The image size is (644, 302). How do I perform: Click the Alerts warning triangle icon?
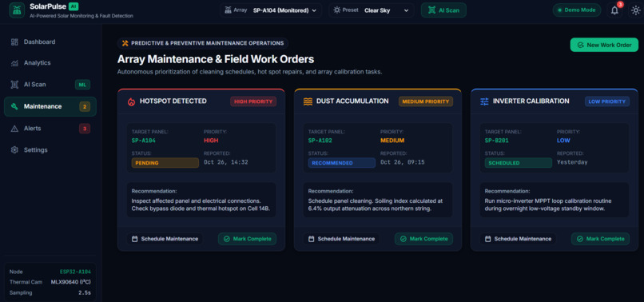[x=14, y=129]
